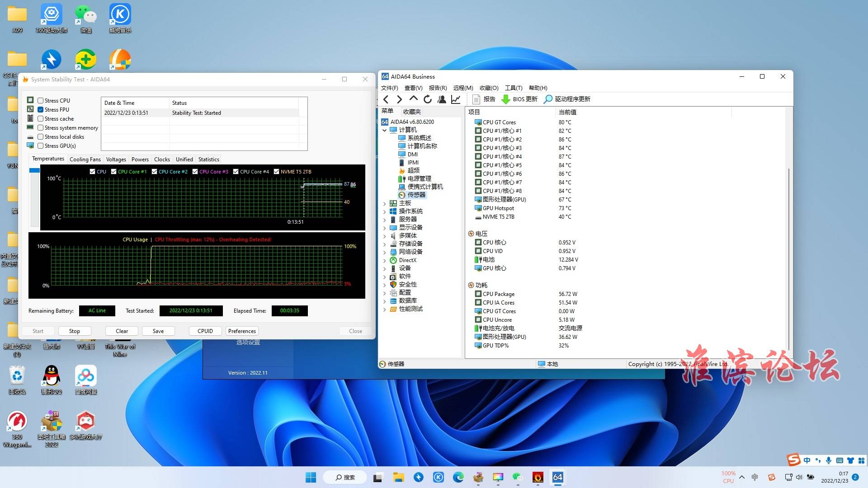The width and height of the screenshot is (868, 488).
Task: Click the Clear button
Action: (x=122, y=331)
